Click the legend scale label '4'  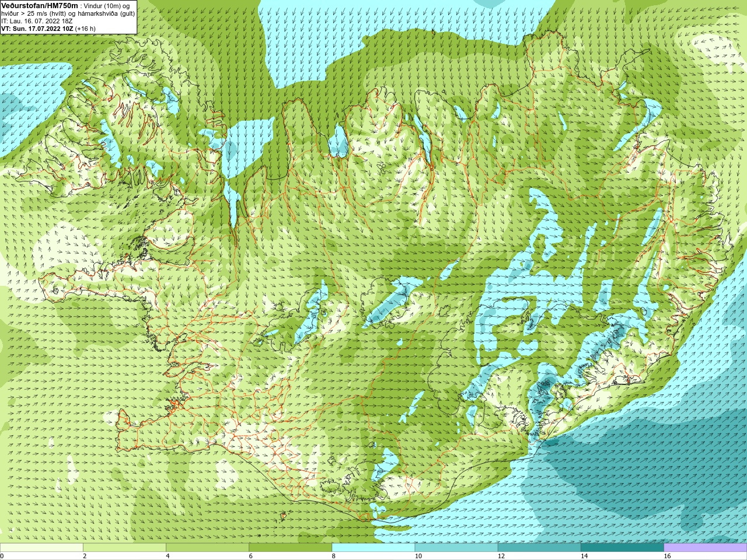[167, 556]
